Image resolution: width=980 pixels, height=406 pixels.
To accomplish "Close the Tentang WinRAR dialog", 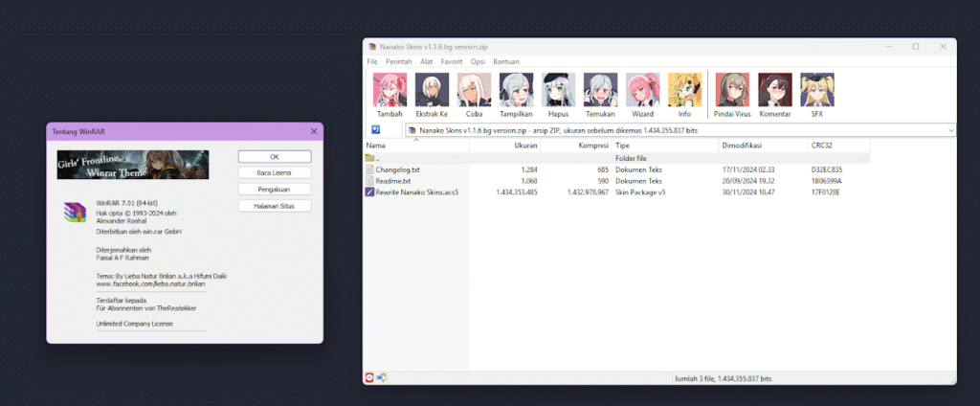I will coord(314,131).
